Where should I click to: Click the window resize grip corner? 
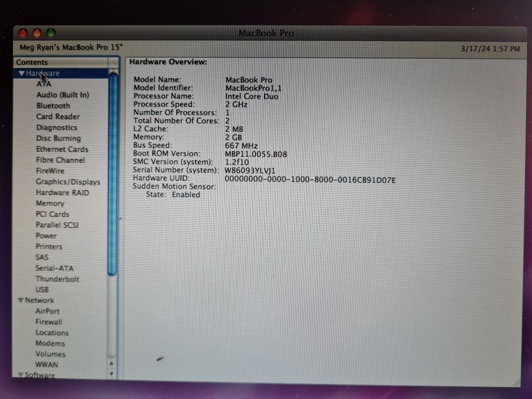517,382
